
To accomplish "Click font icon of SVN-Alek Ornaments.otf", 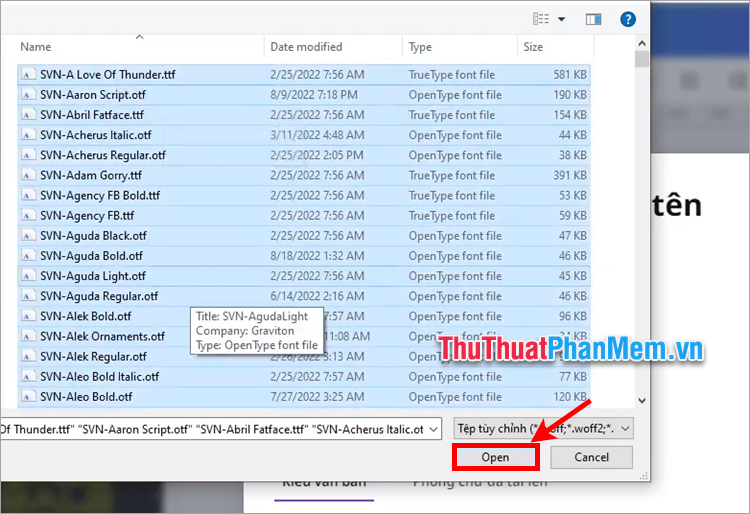I will pos(28,336).
